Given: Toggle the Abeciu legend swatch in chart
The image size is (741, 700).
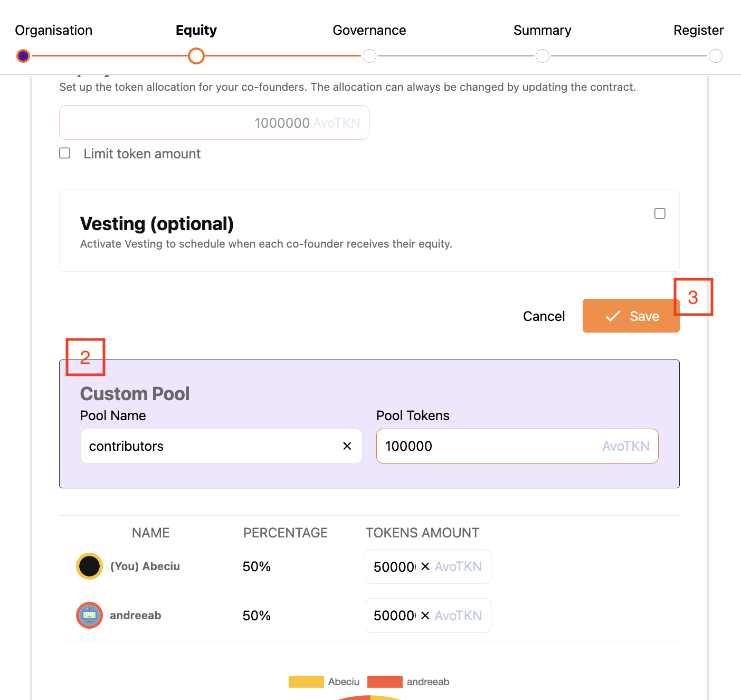Looking at the screenshot, I should pyautogui.click(x=306, y=682).
